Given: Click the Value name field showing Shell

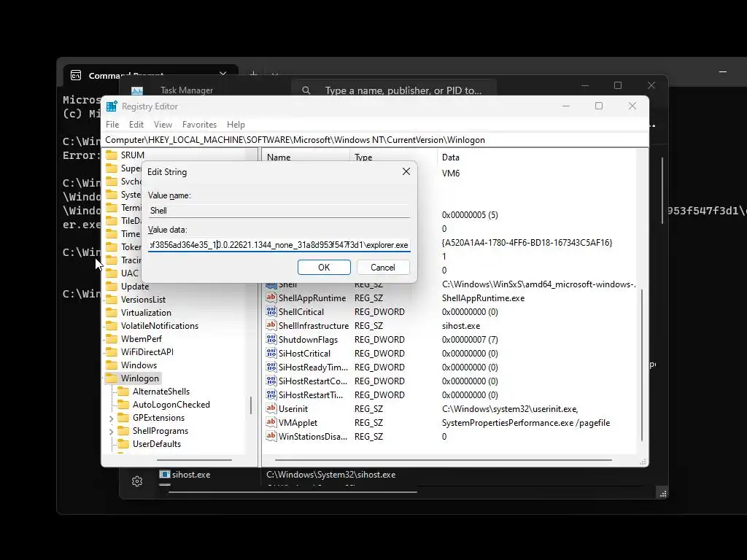Looking at the screenshot, I should (x=279, y=211).
